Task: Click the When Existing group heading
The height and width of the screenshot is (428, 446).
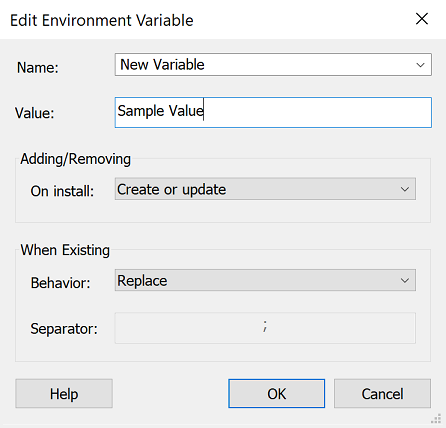Action: tap(65, 250)
